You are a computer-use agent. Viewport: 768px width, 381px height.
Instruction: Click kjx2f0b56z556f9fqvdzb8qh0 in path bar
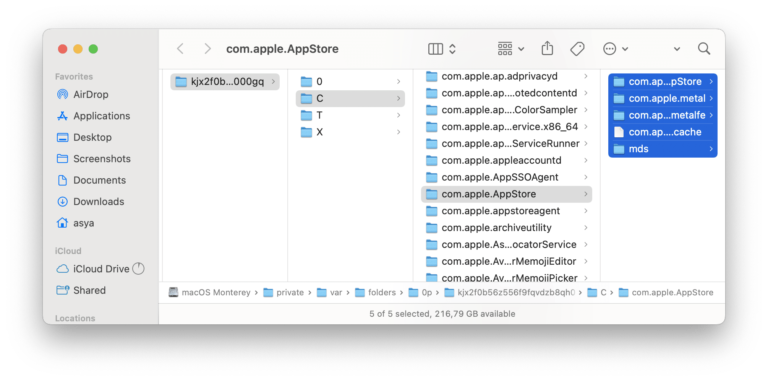510,292
